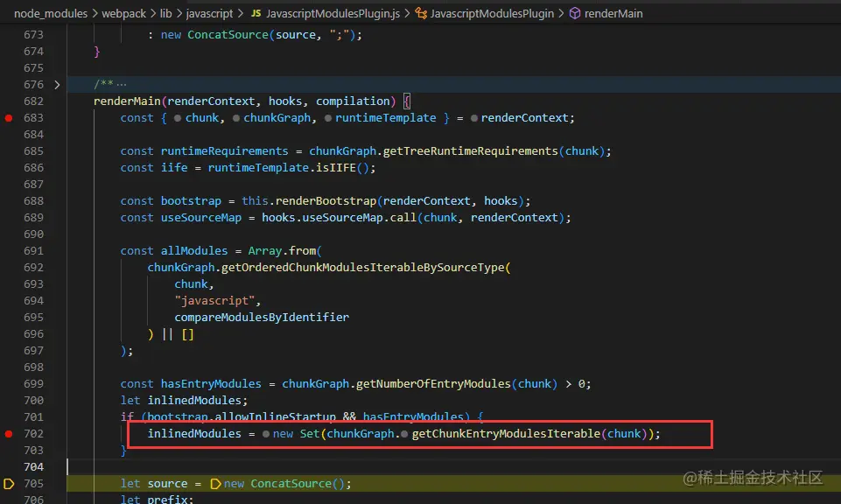Click the class symbol icon in breadcrumb
841x504 pixels.
point(421,13)
